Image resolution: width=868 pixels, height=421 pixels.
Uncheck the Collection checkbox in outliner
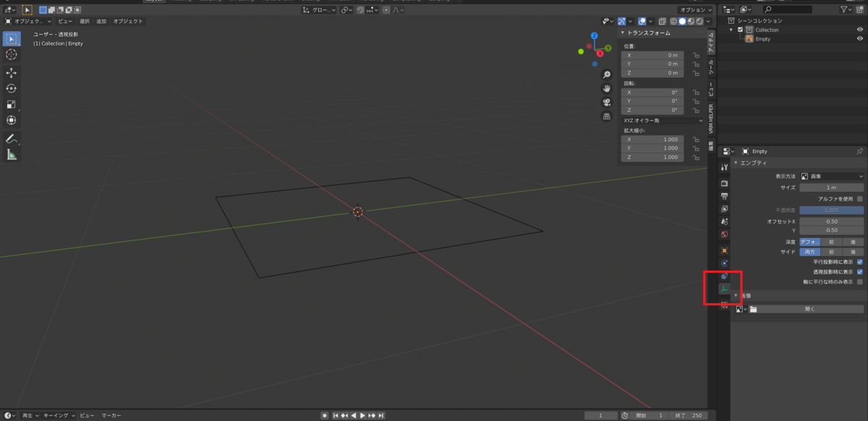(x=740, y=30)
